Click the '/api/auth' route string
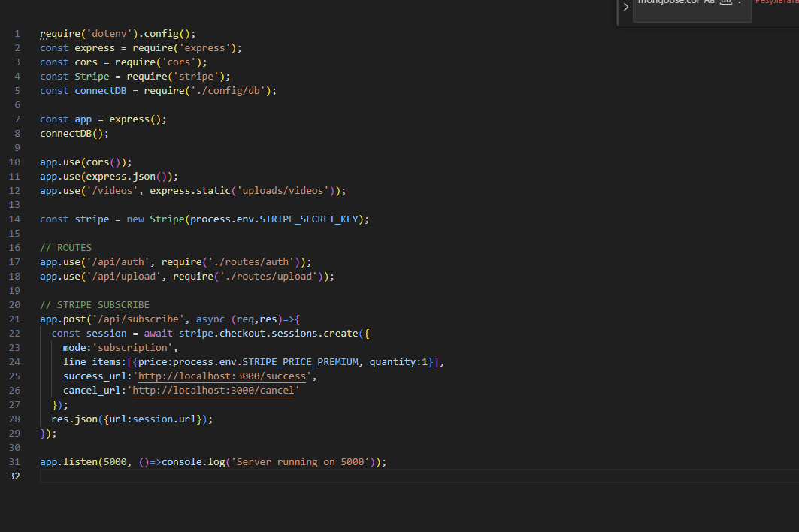This screenshot has height=532, width=799. point(118,262)
